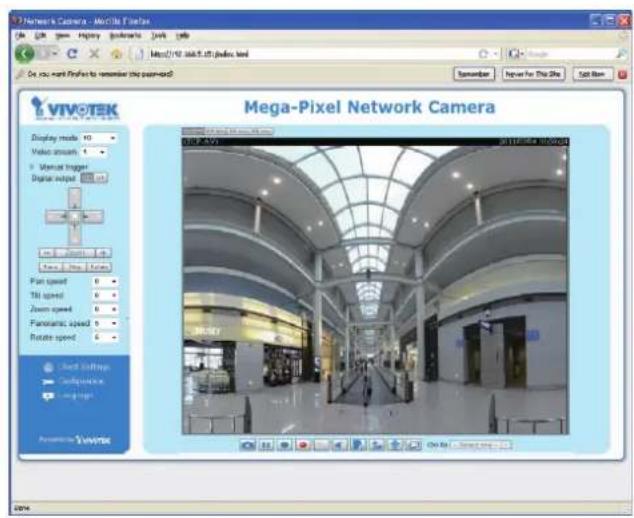Click Never for This Site button

[533, 74]
